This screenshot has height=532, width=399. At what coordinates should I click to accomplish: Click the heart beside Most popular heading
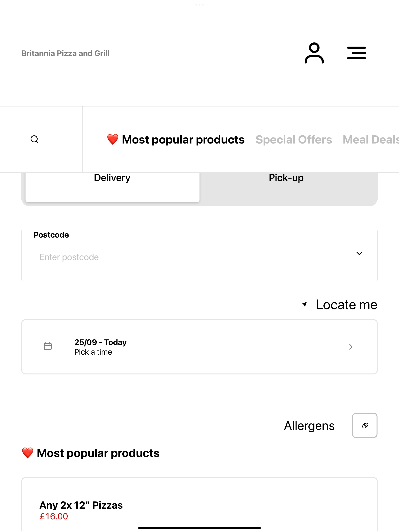(x=27, y=453)
